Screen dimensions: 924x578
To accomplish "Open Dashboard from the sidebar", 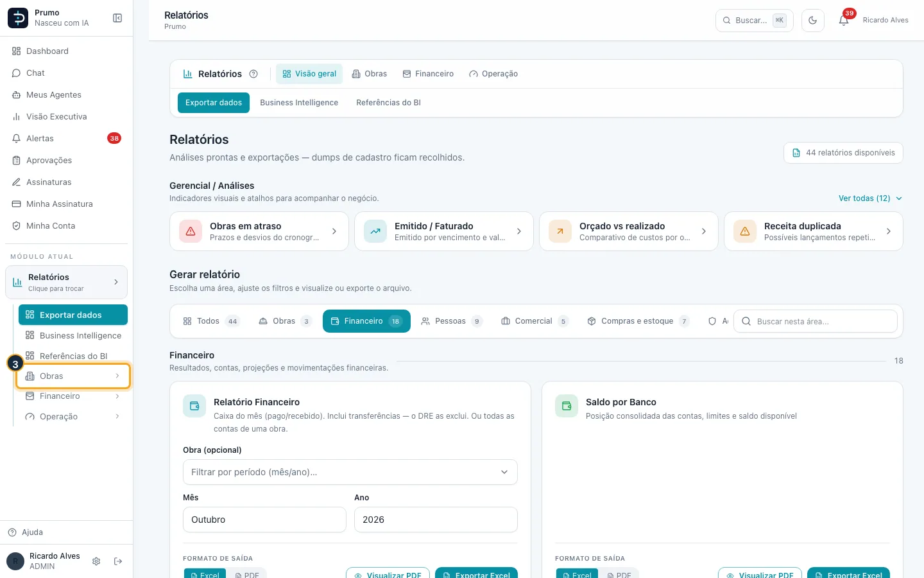I will pyautogui.click(x=67, y=51).
